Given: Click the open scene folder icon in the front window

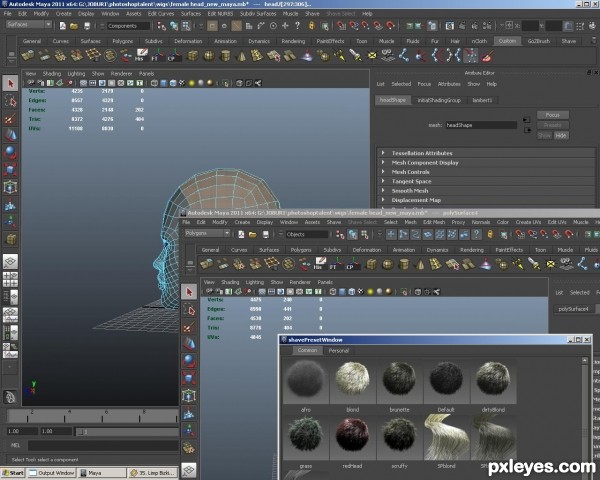Looking at the screenshot, I should (x=253, y=234).
